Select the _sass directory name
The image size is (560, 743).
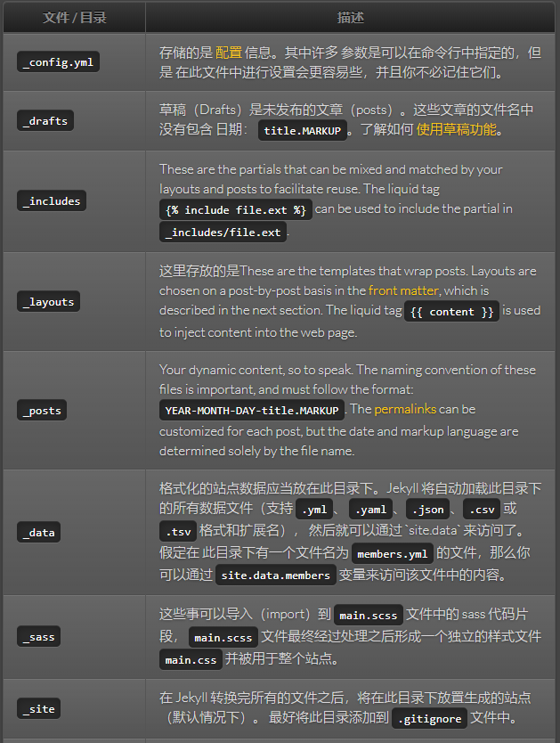(x=38, y=637)
